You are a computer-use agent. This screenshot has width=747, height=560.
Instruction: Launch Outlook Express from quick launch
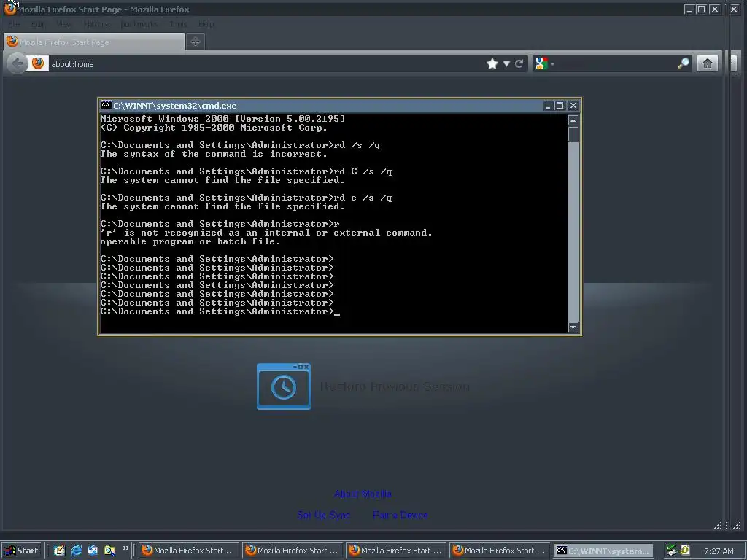tap(93, 551)
